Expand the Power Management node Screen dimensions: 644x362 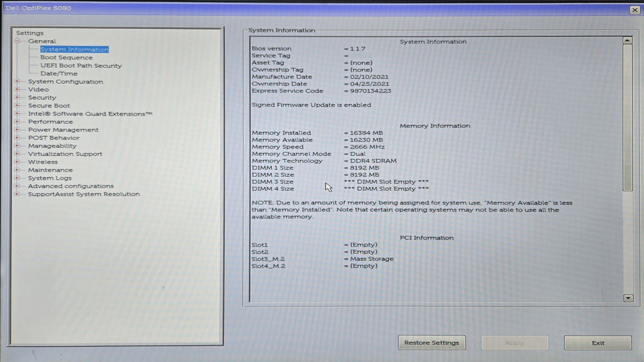pyautogui.click(x=17, y=130)
